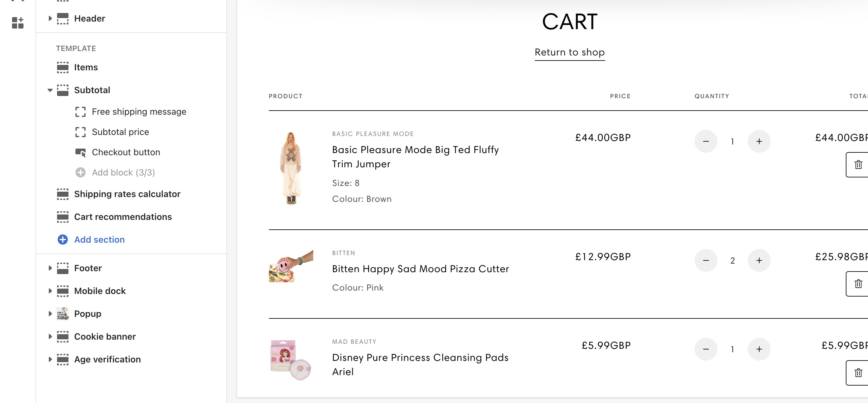
Task: Click the Popup section thumbnail icon
Action: point(63,314)
